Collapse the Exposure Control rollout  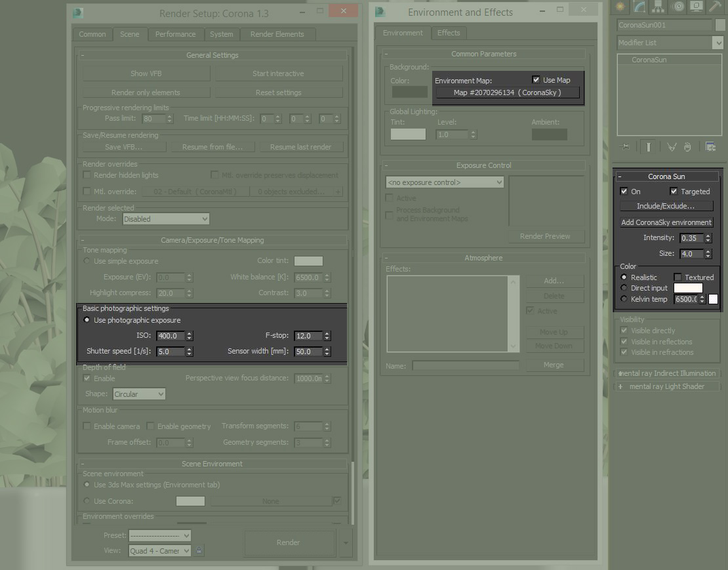[x=483, y=165]
